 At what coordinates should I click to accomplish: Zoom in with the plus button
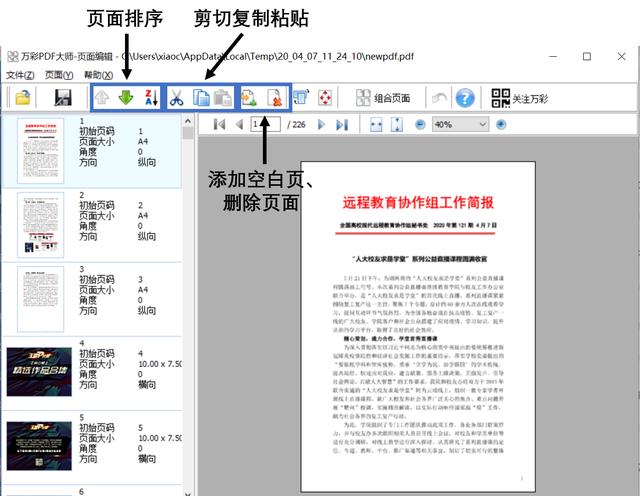pyautogui.click(x=501, y=125)
